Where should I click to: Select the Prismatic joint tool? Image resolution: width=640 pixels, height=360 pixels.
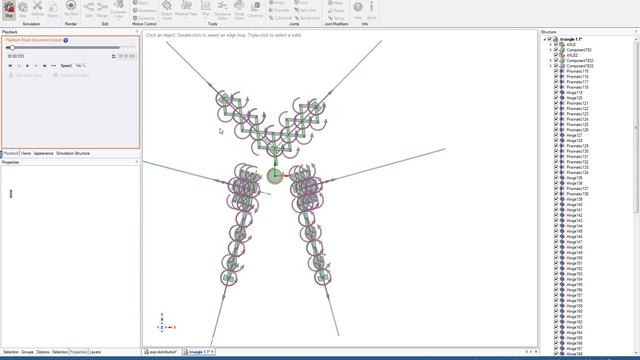click(279, 10)
